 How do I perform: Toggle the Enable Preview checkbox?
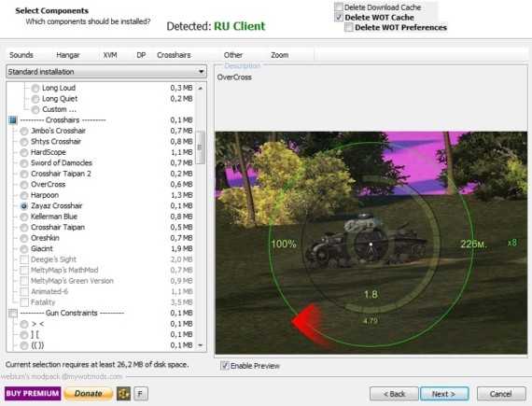coord(225,366)
